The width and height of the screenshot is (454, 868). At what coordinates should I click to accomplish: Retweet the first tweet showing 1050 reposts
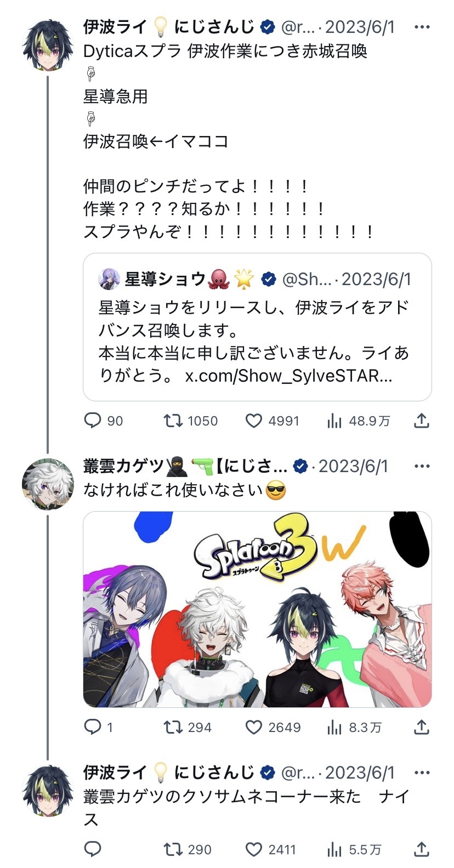(173, 421)
